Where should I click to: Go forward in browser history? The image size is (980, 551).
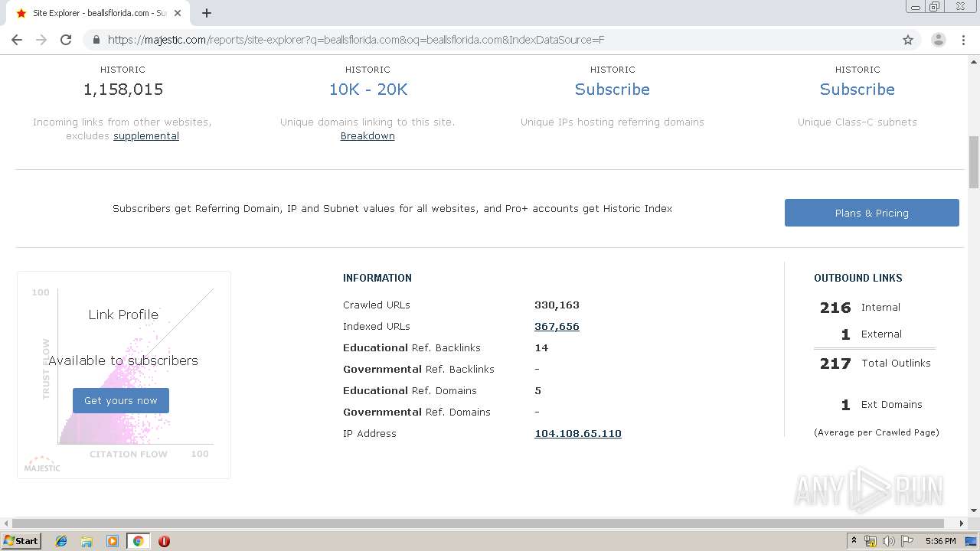click(41, 40)
